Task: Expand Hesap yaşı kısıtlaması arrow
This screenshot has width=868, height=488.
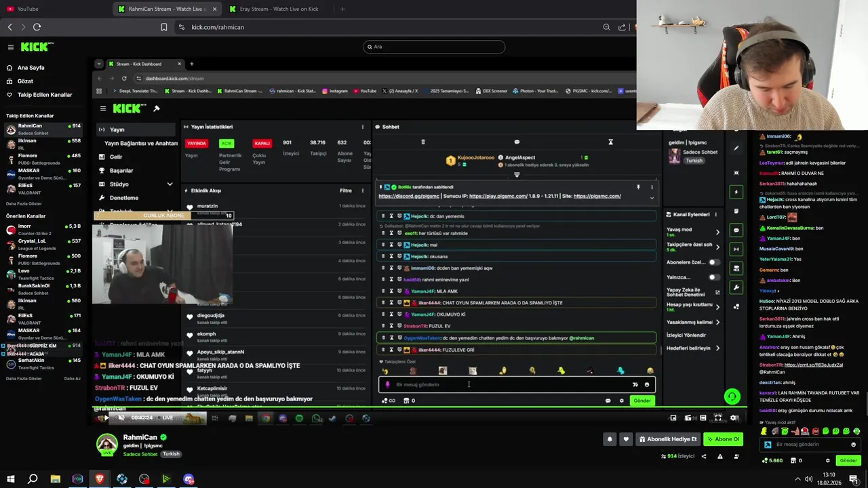Action: [x=717, y=307]
